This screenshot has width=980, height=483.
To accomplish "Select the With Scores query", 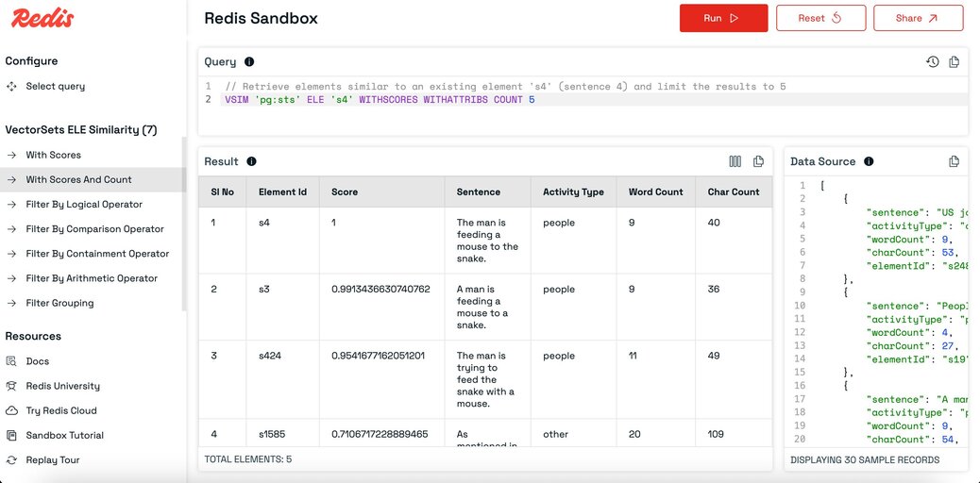I will click(53, 155).
